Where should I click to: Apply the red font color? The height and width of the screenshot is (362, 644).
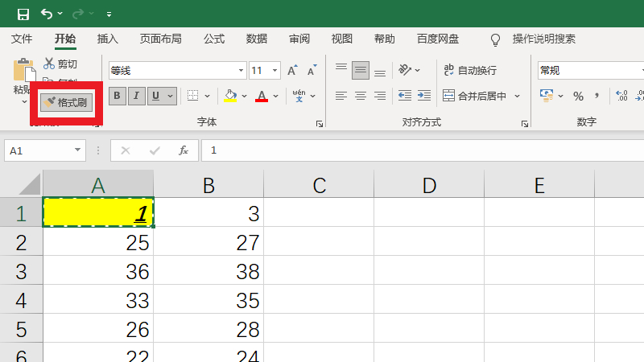(x=261, y=96)
